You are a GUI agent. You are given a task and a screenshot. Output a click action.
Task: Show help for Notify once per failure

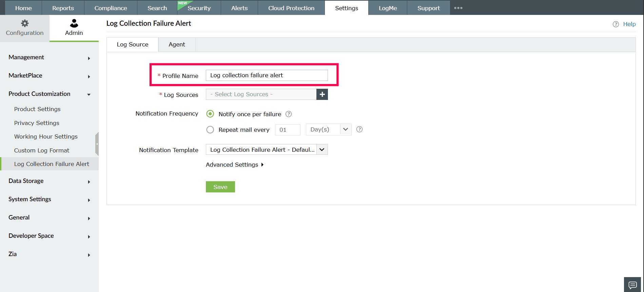(289, 114)
